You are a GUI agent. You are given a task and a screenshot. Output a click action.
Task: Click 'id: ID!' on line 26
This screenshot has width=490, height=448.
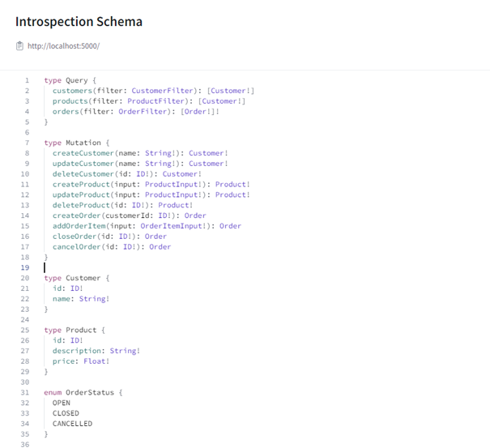point(67,340)
